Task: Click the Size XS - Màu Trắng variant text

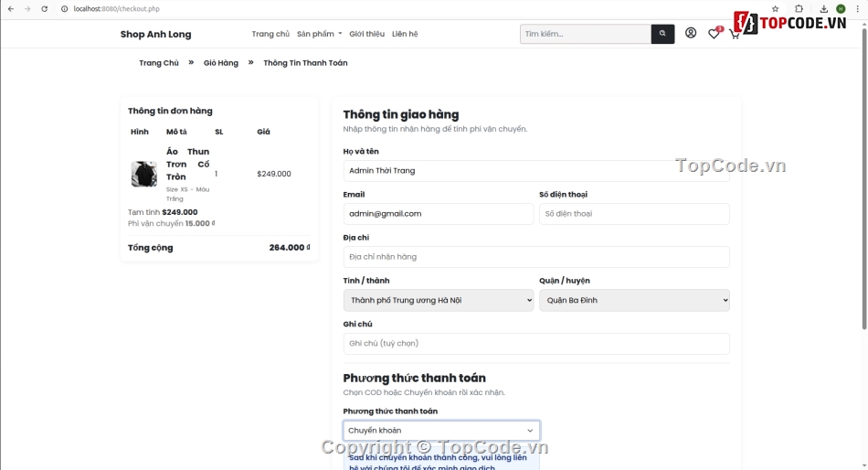Action: coord(187,194)
